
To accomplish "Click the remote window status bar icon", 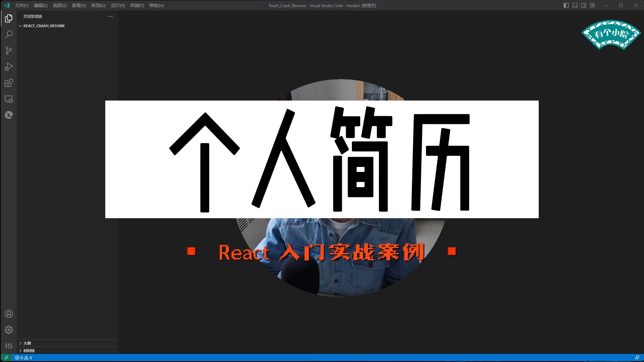I will (6, 358).
